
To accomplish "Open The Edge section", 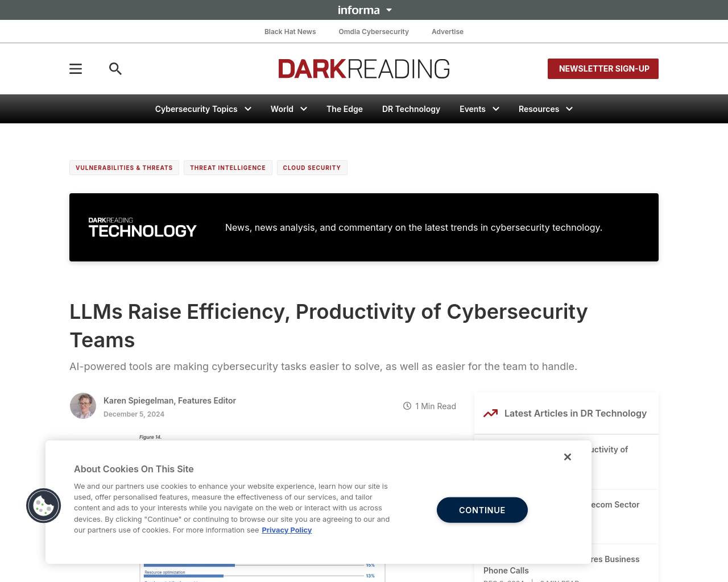I will pos(345,109).
